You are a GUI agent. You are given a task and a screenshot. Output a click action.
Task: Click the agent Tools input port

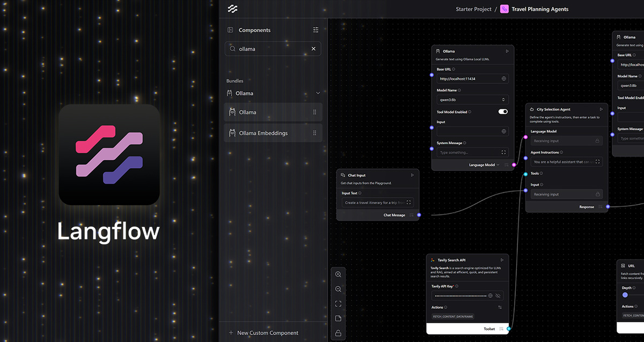tap(525, 174)
